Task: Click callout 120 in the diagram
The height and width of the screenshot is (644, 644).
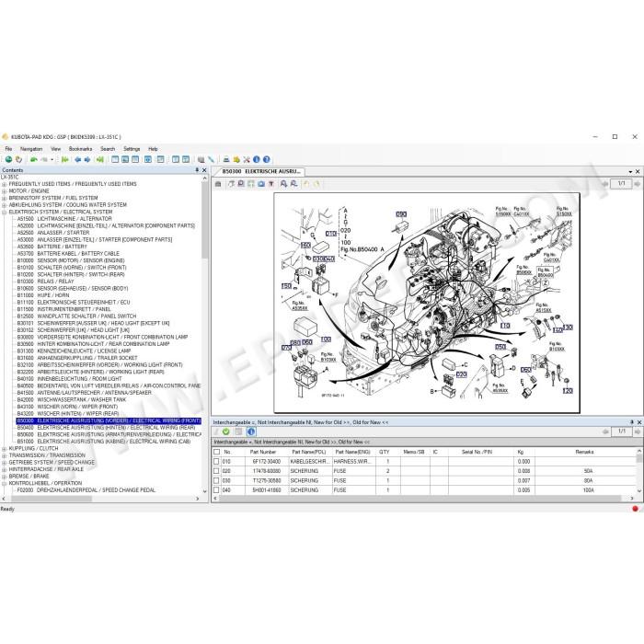Action: point(568,390)
